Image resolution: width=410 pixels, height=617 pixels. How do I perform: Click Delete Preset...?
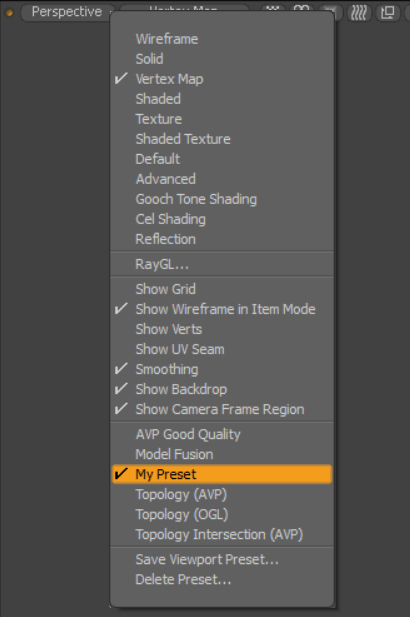(222, 580)
